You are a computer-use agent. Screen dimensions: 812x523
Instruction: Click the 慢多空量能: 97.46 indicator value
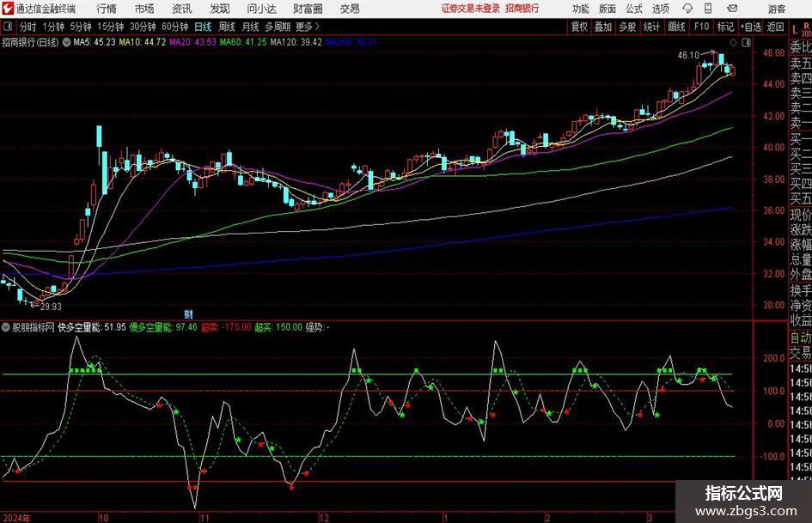click(163, 327)
